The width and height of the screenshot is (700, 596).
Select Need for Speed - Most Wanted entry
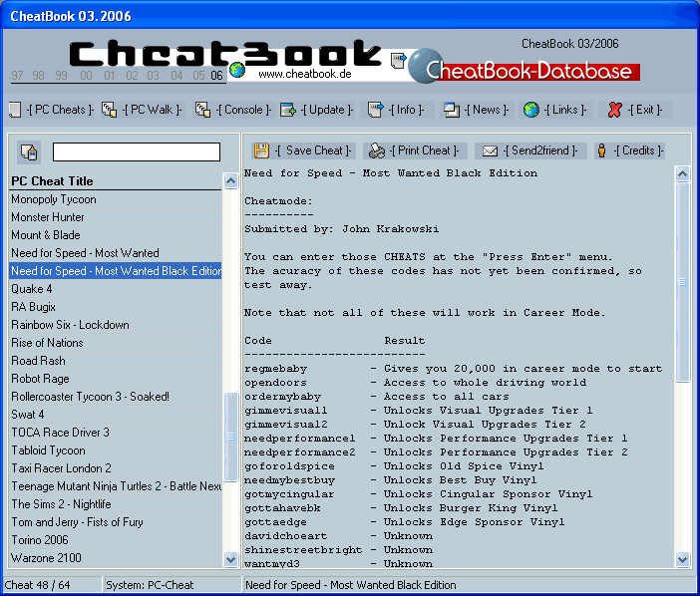pos(116,253)
